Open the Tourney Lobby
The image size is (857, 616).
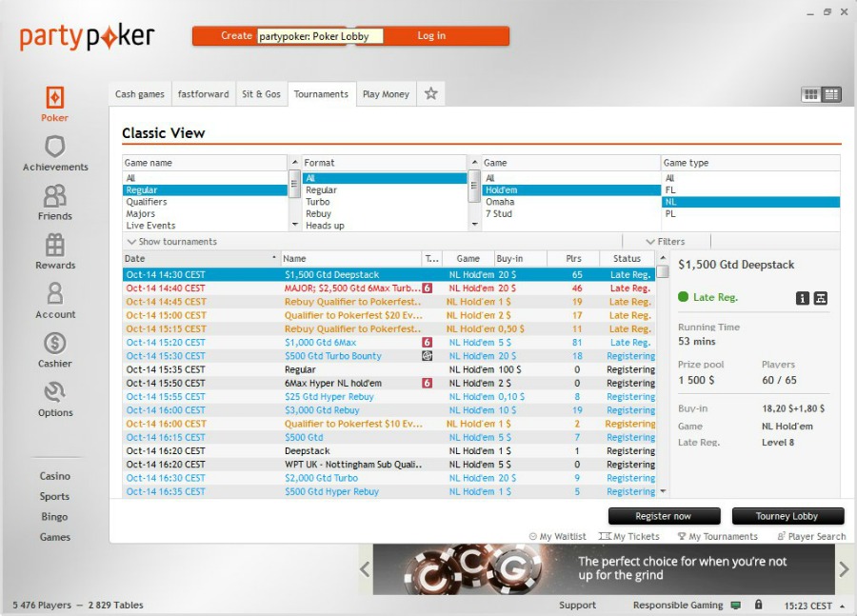[x=787, y=516]
